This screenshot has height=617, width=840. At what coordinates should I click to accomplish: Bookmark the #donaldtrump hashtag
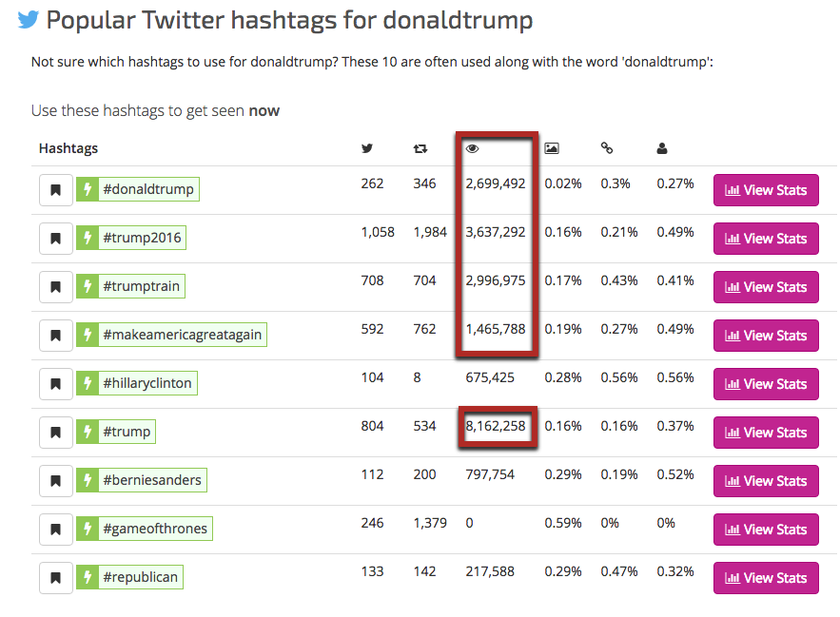tap(56, 189)
